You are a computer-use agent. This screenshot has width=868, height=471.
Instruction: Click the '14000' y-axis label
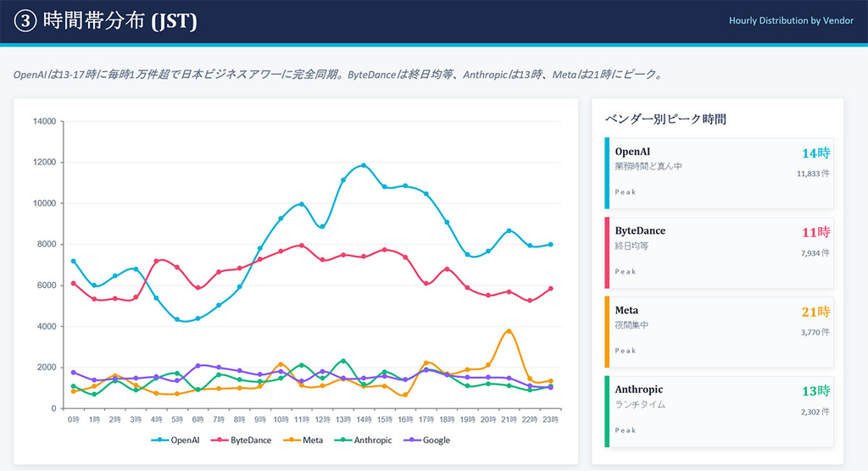[x=45, y=121]
